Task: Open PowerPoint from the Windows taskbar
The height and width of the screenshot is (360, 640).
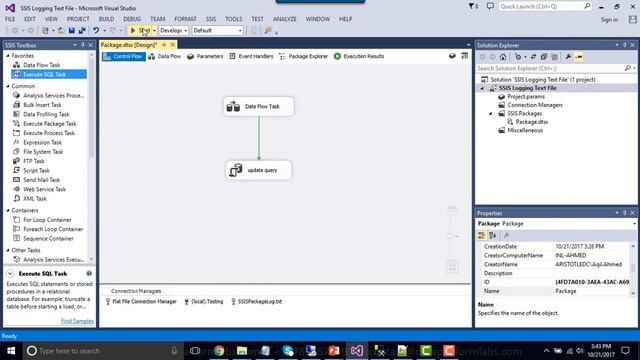Action: tap(334, 351)
